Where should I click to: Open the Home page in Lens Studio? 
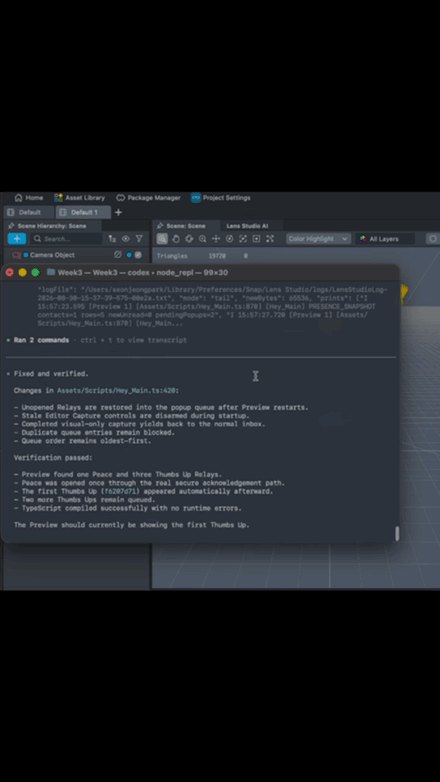point(28,197)
